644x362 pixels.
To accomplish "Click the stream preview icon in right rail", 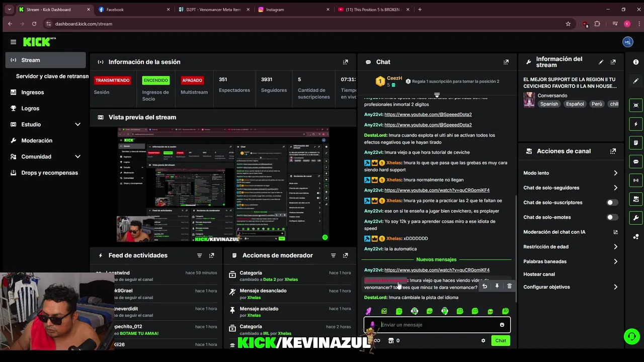I will click(x=636, y=105).
